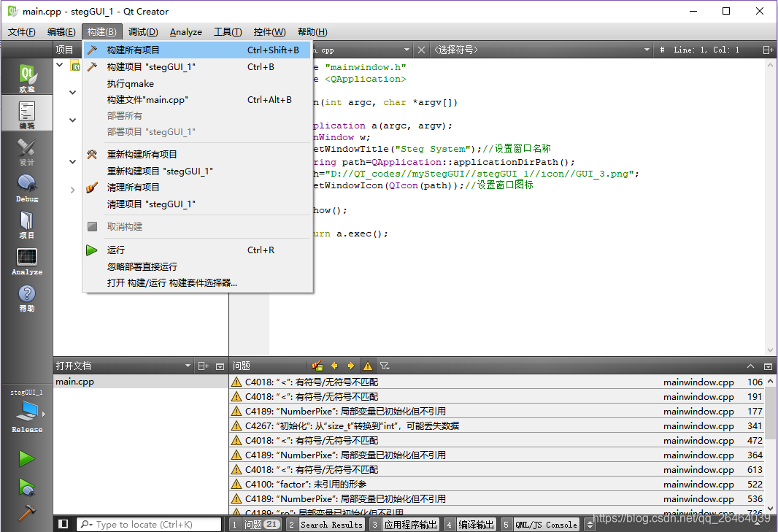Toggle warnings display in issues pane
Viewport: 778px width, 532px height.
[x=368, y=366]
